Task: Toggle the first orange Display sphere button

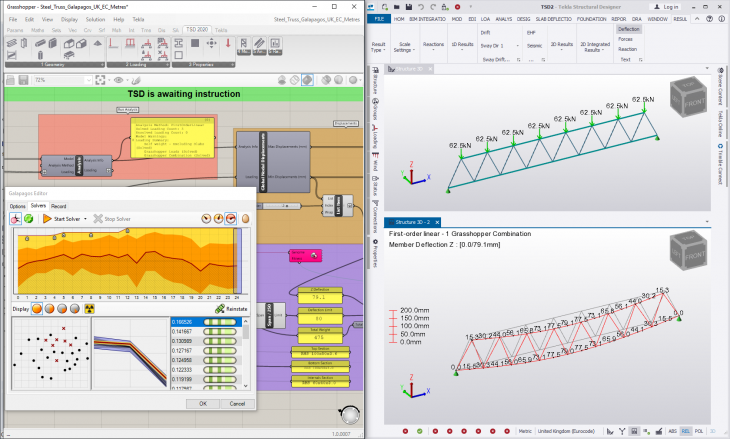Action: [38, 310]
